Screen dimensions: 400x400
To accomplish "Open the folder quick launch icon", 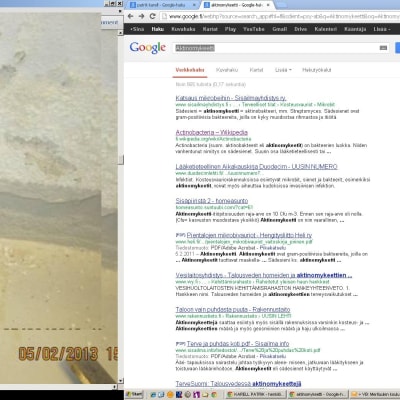I will [205, 395].
